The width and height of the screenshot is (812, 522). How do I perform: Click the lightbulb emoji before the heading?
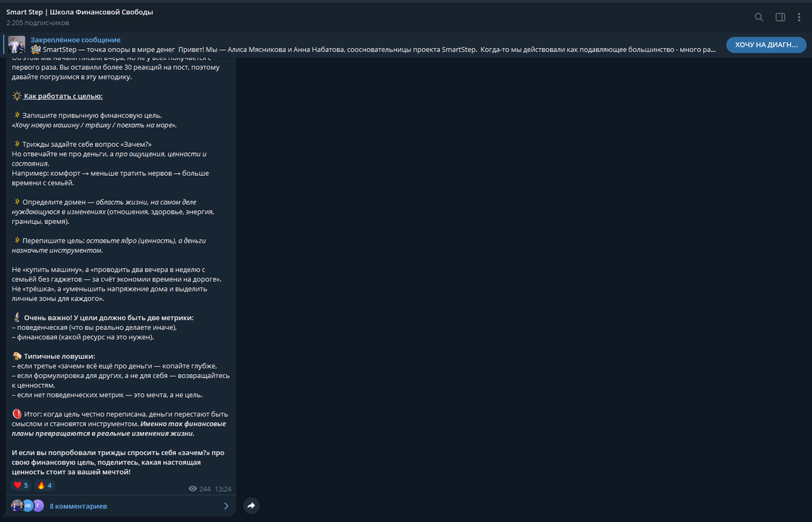tap(17, 96)
